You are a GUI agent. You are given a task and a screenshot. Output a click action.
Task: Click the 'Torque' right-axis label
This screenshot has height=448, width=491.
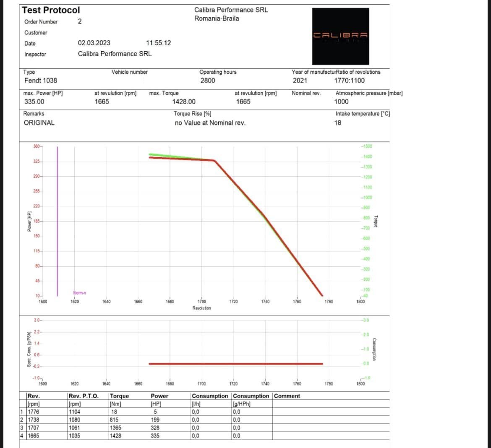coord(376,221)
